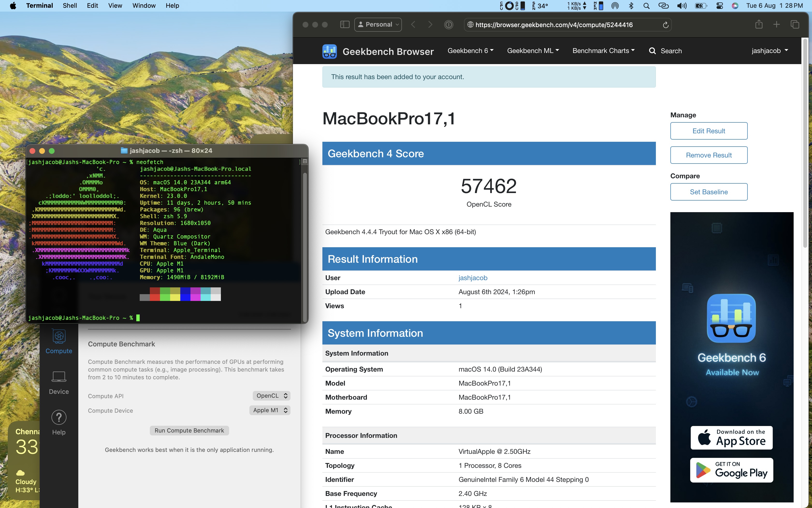The height and width of the screenshot is (508, 812).
Task: Click the CPU temperature 34° menu bar item
Action: pyautogui.click(x=540, y=6)
